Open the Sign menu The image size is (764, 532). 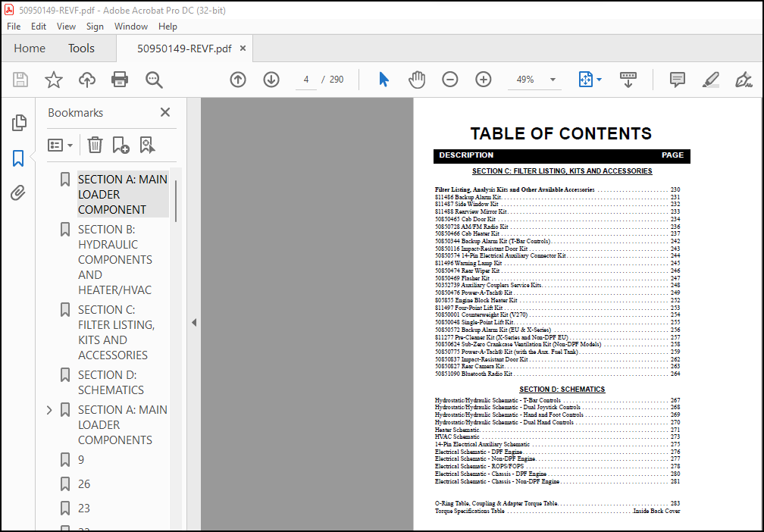click(95, 27)
